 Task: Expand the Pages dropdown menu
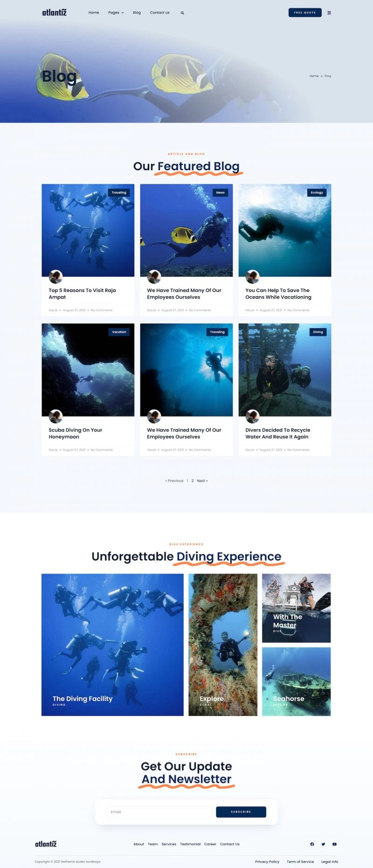click(x=116, y=13)
